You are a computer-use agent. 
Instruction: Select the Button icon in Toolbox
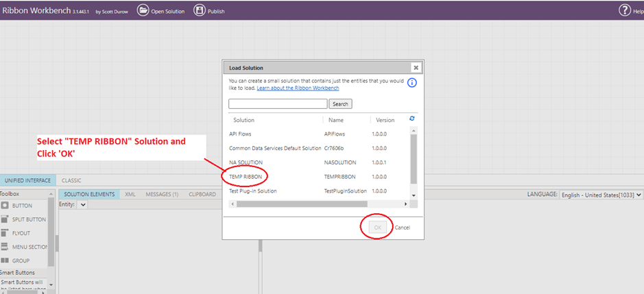(x=5, y=206)
